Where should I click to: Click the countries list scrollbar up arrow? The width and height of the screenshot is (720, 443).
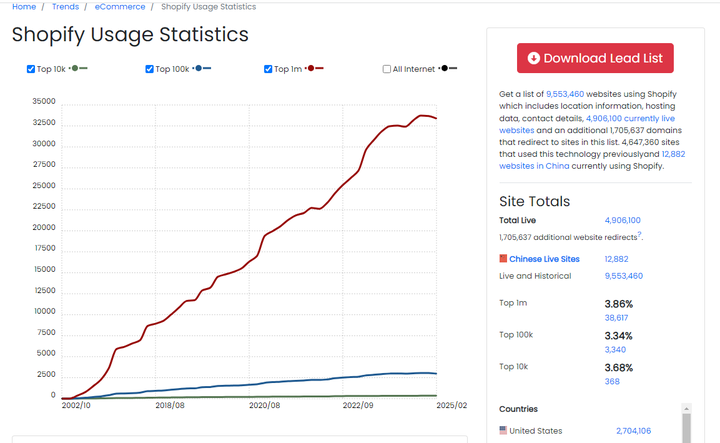coord(686,409)
